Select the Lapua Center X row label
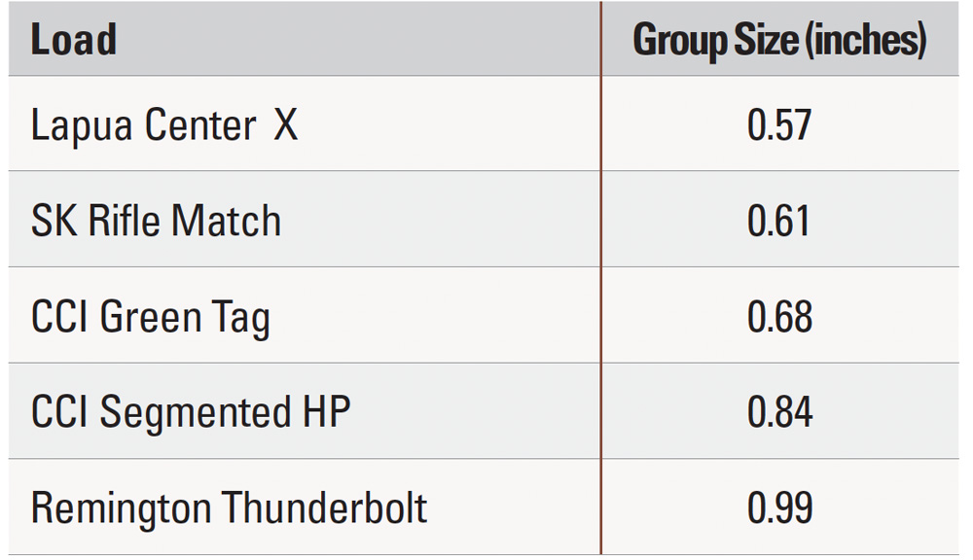This screenshot has width=973, height=560. pyautogui.click(x=164, y=124)
